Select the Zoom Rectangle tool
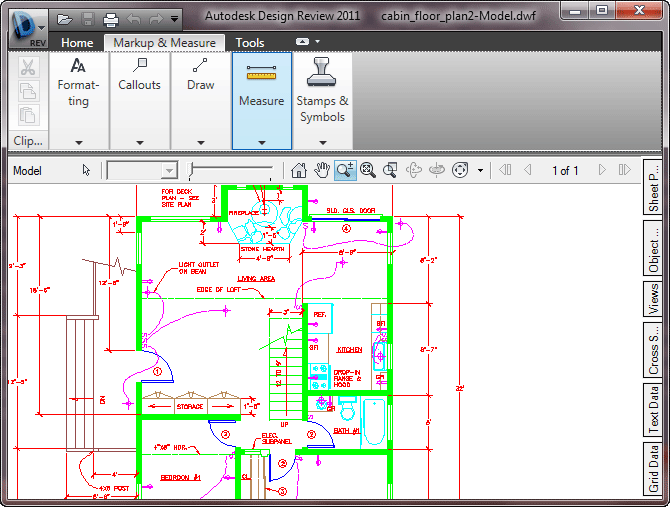 click(390, 170)
